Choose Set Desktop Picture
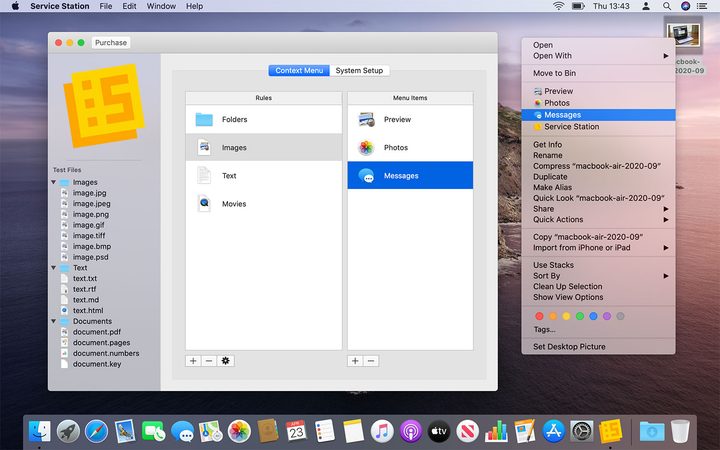The height and width of the screenshot is (450, 720). pyautogui.click(x=598, y=347)
